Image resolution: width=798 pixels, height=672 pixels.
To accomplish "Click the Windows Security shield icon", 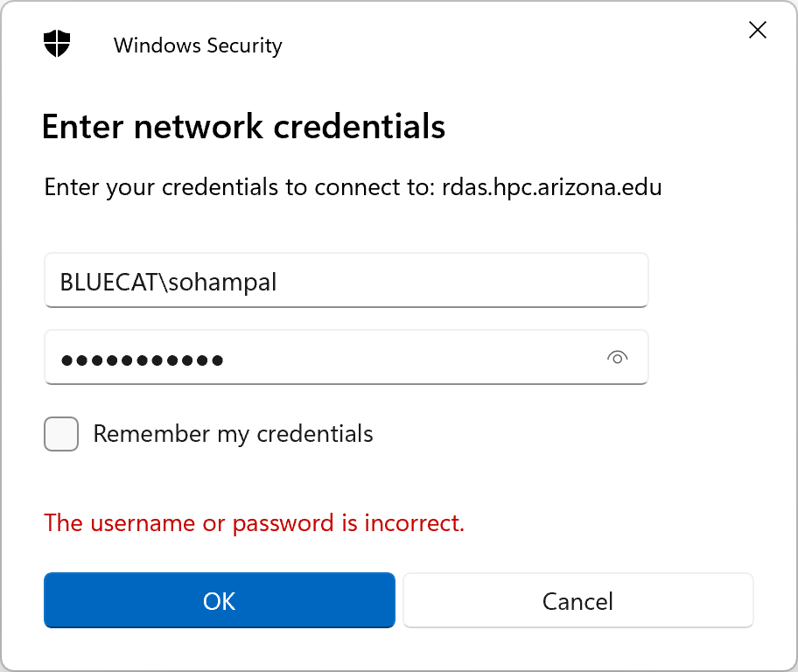I will pos(57,44).
